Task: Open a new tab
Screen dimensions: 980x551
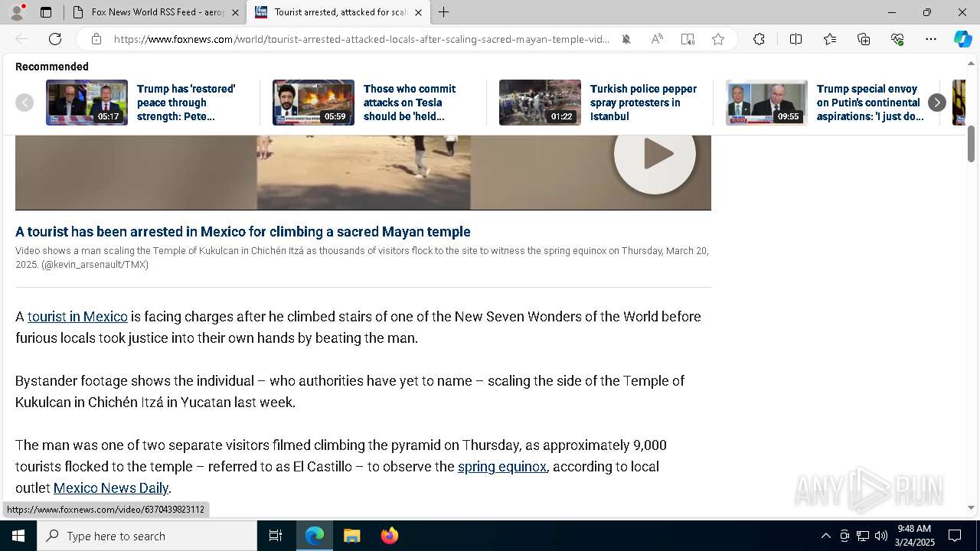Action: tap(444, 12)
